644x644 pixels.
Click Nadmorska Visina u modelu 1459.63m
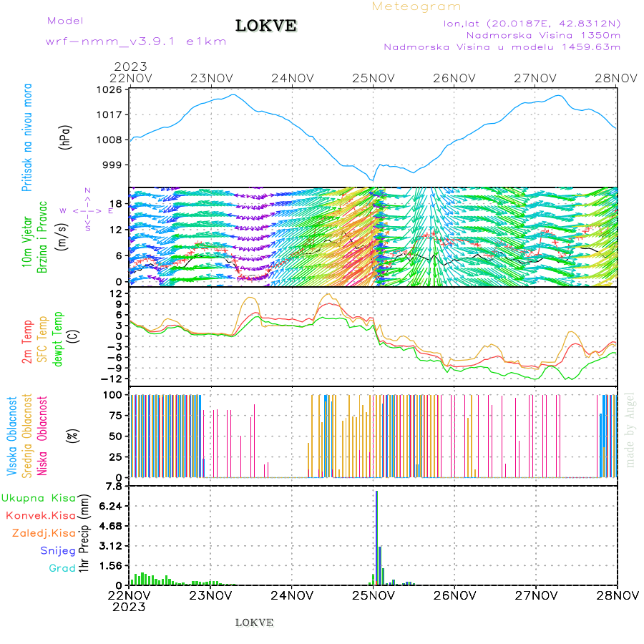coord(502,47)
